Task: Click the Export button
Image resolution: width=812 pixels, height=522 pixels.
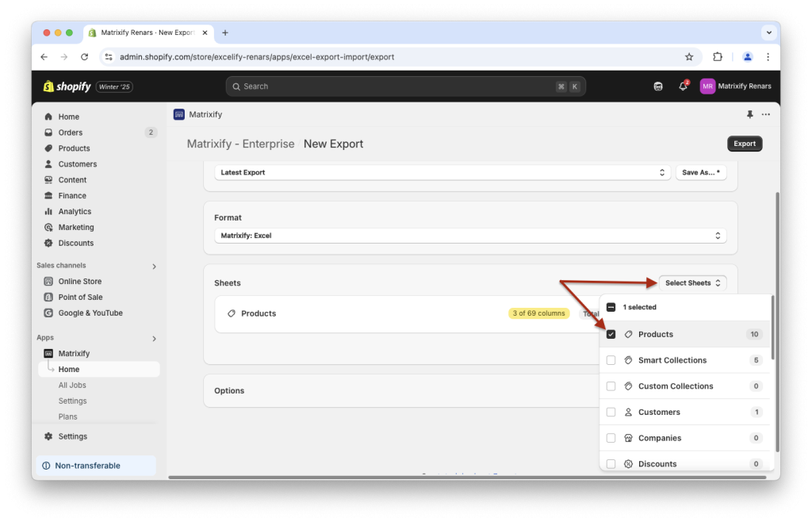Action: click(744, 144)
